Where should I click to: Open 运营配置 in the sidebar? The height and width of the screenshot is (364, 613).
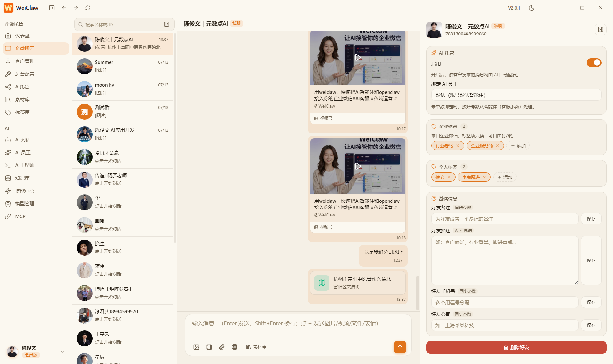(x=36, y=74)
